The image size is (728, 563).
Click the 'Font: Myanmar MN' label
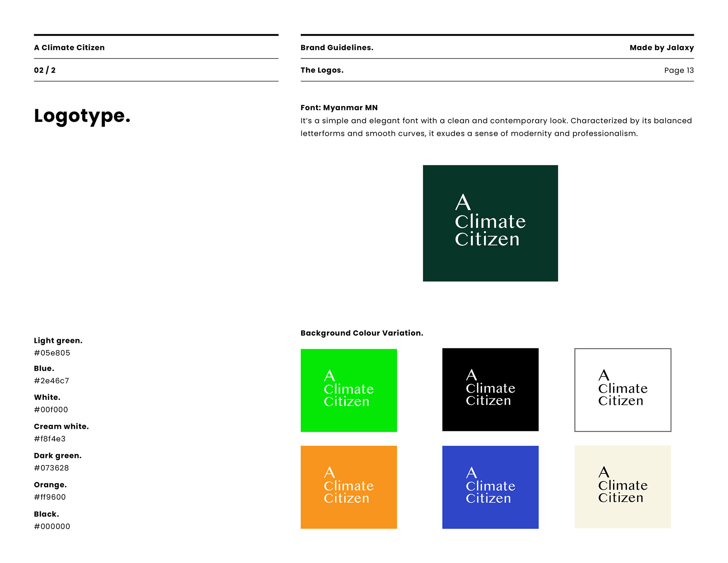click(339, 107)
